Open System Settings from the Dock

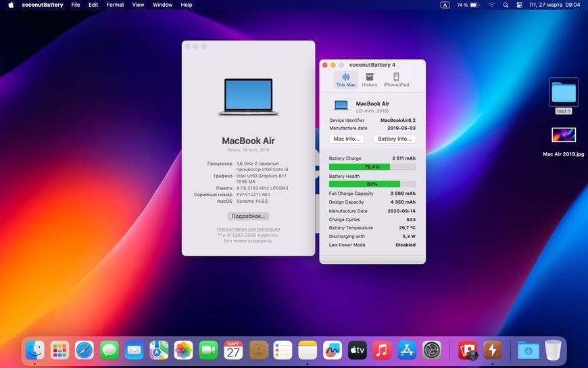tap(432, 350)
